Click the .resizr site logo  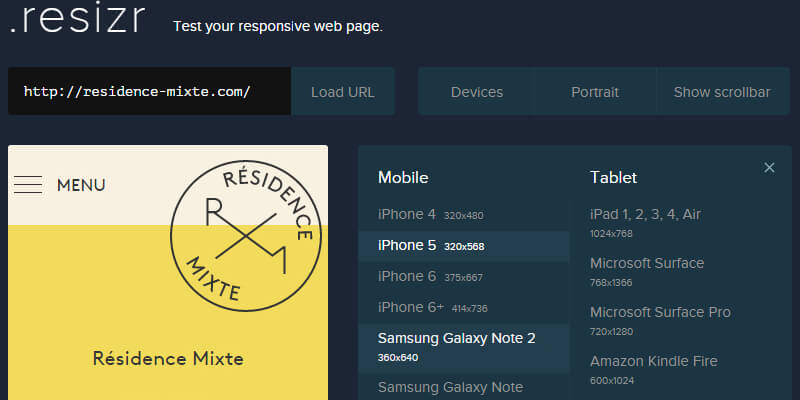point(78,22)
